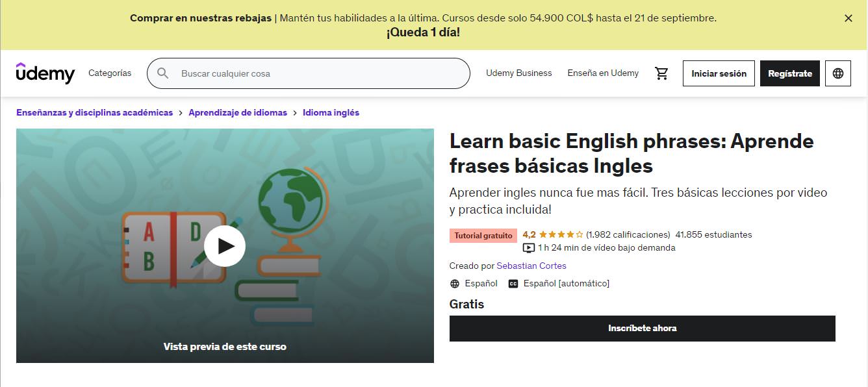This screenshot has height=387, width=868.
Task: Click the Español [automático] caption text
Action: click(567, 283)
